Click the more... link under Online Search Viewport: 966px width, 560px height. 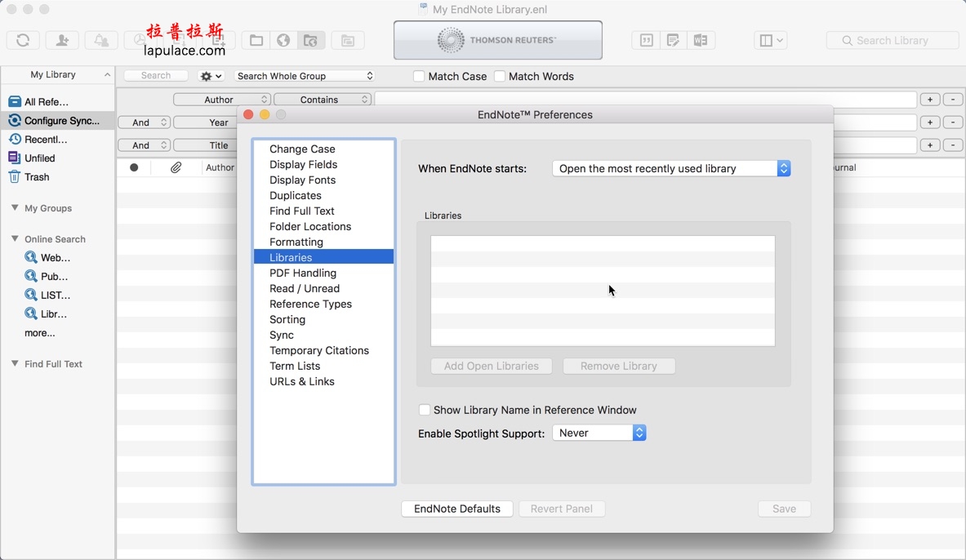[39, 333]
